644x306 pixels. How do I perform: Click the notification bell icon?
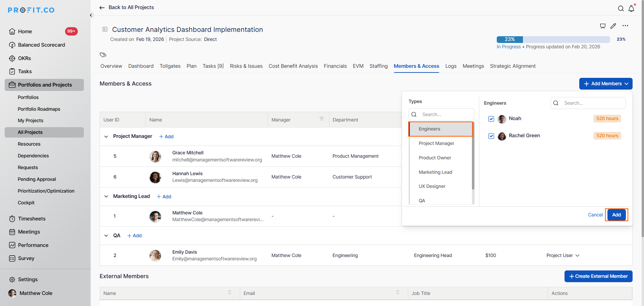click(631, 9)
